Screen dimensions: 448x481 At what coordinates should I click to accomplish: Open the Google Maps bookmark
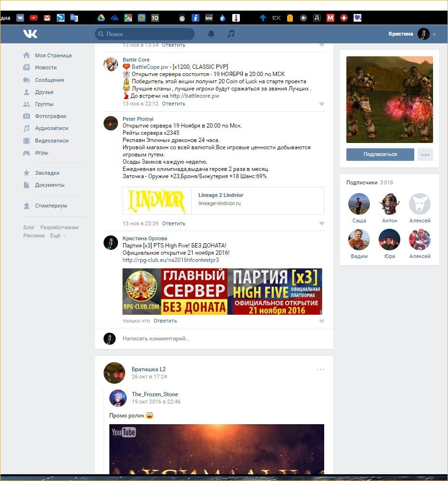[x=128, y=18]
